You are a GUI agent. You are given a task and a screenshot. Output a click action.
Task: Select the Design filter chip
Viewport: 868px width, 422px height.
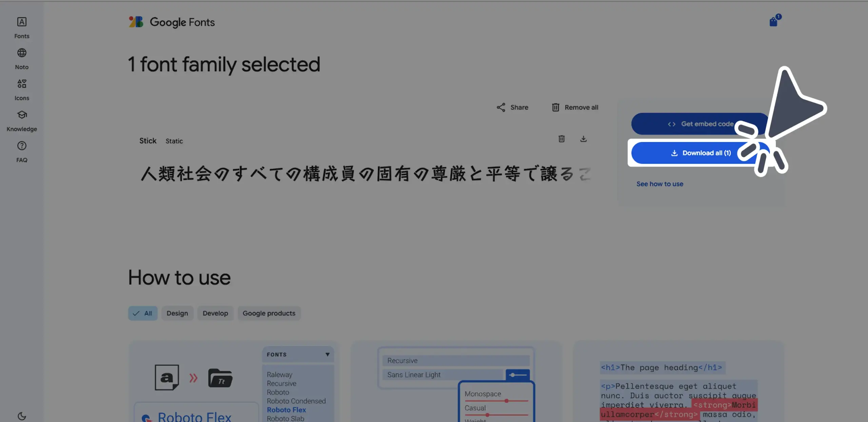pos(177,313)
